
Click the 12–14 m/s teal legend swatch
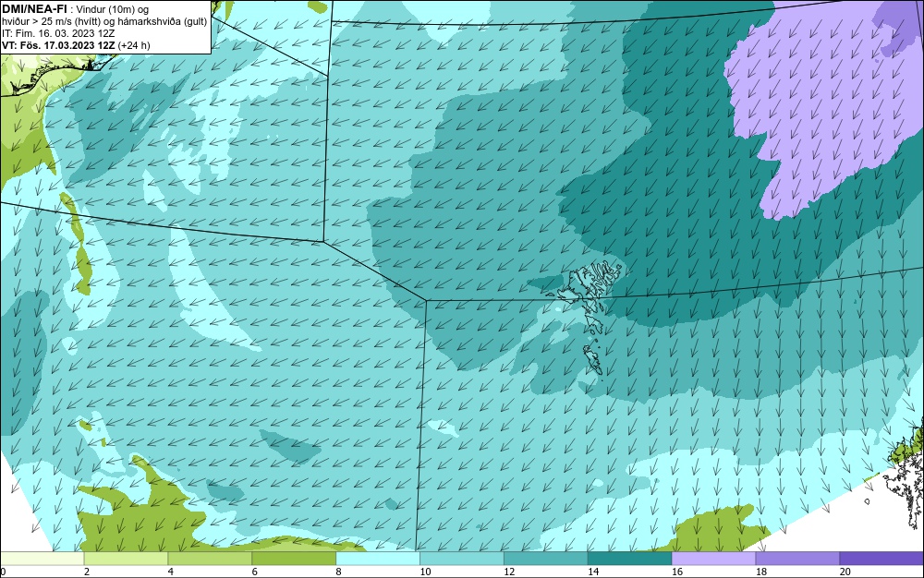point(546,558)
